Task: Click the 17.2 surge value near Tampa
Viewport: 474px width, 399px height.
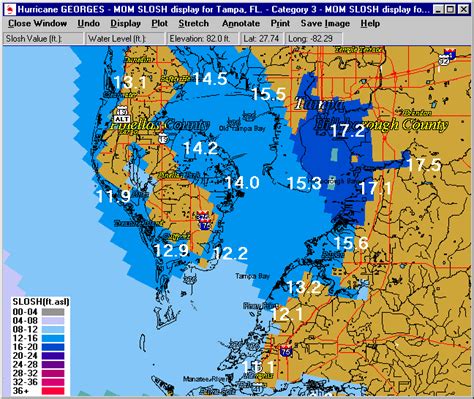Action: [348, 131]
